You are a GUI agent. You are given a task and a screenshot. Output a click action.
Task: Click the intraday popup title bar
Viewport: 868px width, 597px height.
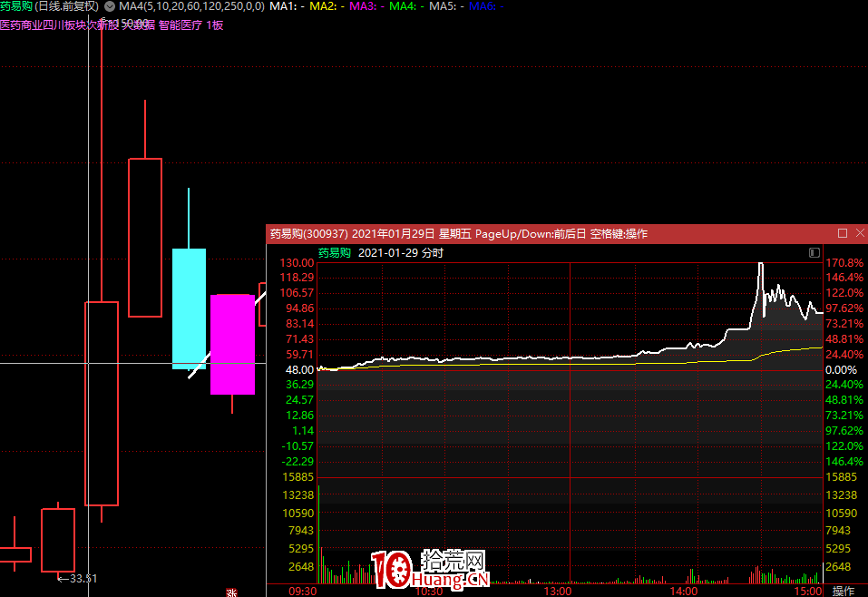pos(544,233)
